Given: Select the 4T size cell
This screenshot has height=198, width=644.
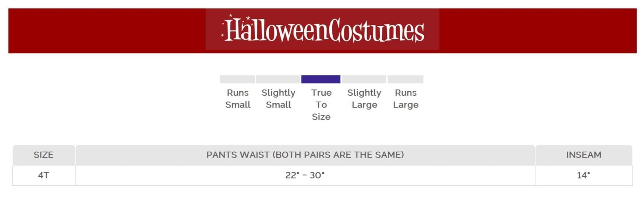Looking at the screenshot, I should [43, 175].
